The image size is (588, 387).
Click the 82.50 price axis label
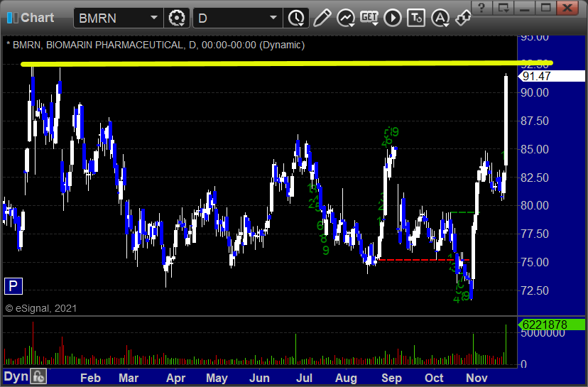[535, 178]
